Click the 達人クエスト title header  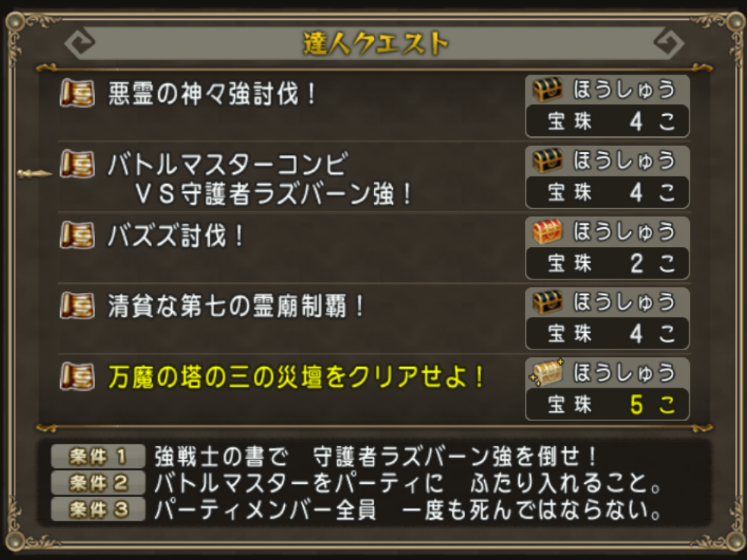pos(375,43)
